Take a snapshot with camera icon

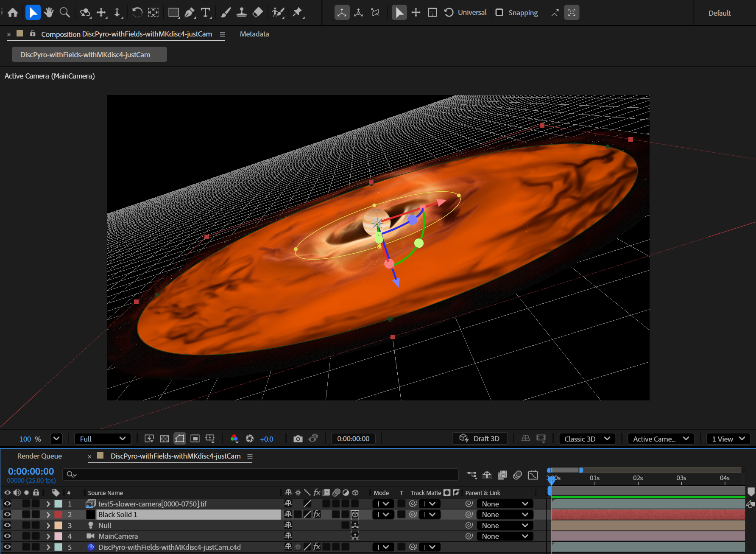(298, 439)
